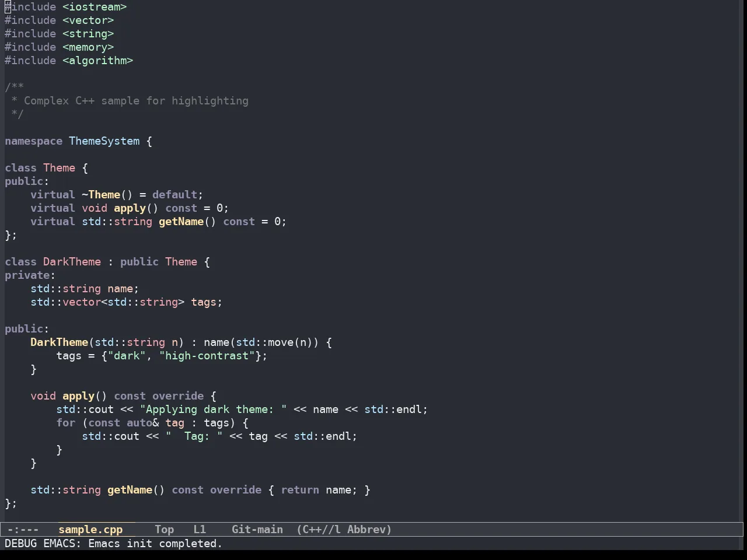The image size is (747, 560).
Task: Click the 'class Theme {' declaration line
Action: click(47, 168)
